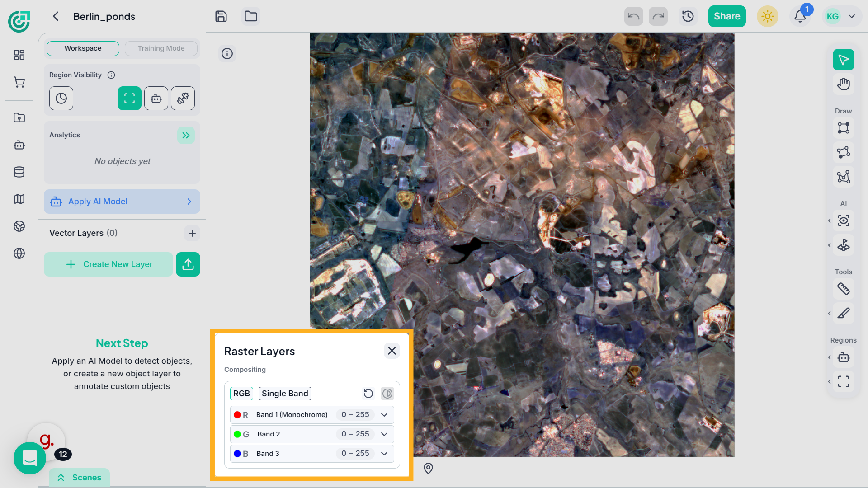Viewport: 868px width, 488px height.
Task: Click the upload layer button
Action: pyautogui.click(x=188, y=264)
